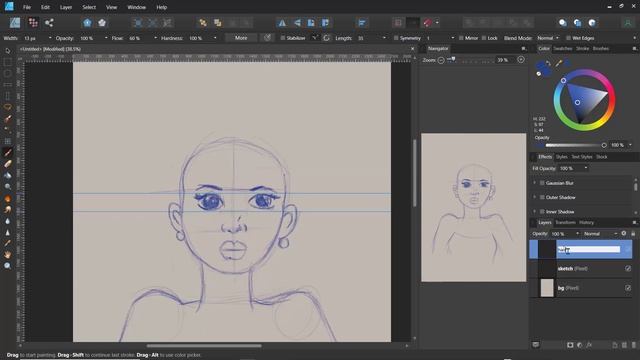Click the color Opacity slider handle

click(604, 145)
